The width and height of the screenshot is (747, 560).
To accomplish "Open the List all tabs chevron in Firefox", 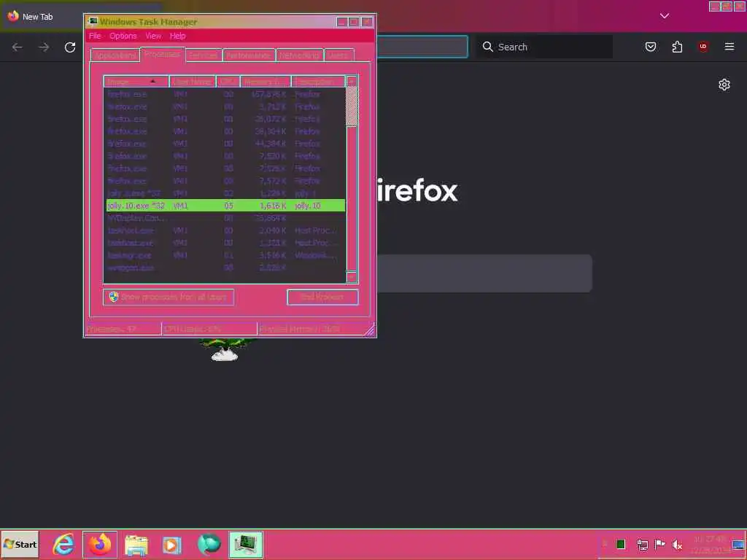I will [665, 16].
